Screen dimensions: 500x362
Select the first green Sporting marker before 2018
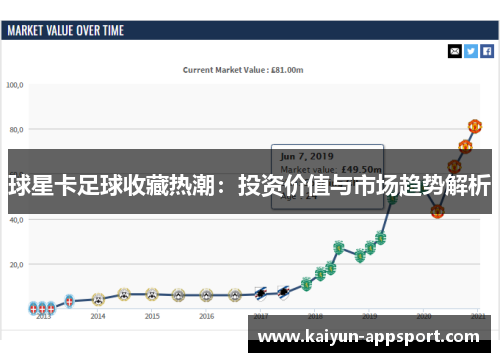coord(306,284)
